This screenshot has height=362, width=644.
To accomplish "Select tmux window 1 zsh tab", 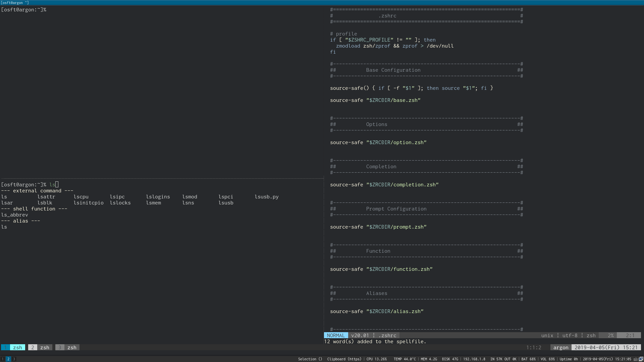I will pyautogui.click(x=13, y=348).
